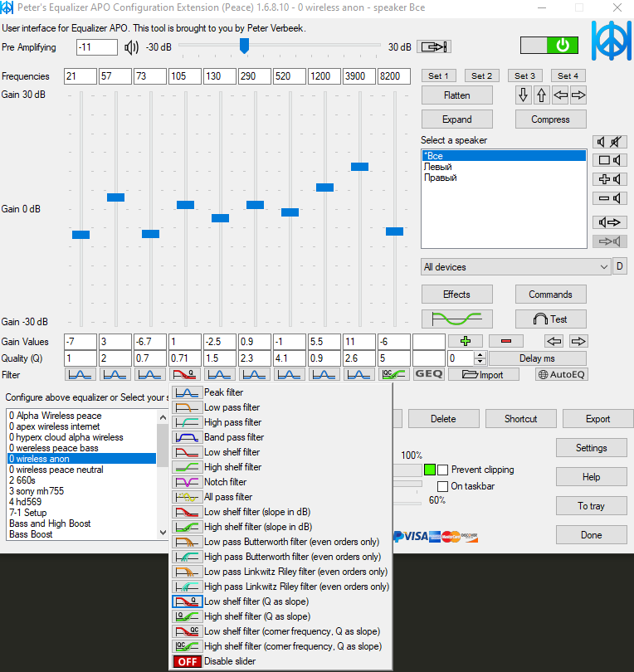Screen dimensions: 634x672
Task: Open filter type icon for the 1200 Hz band
Action: click(x=324, y=374)
